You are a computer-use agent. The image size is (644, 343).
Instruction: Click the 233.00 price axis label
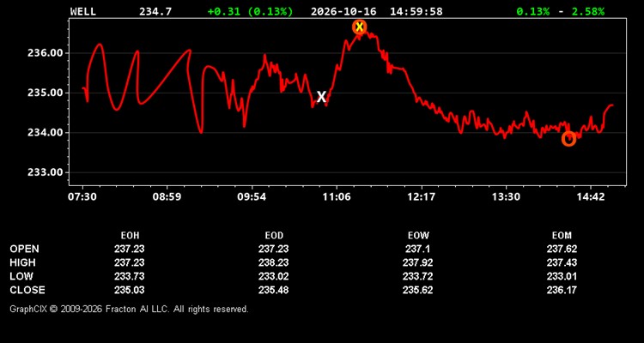46,172
